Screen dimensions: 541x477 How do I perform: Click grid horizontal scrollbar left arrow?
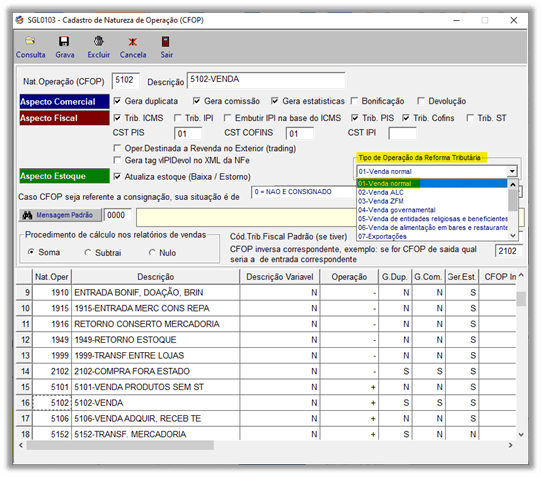click(21, 445)
